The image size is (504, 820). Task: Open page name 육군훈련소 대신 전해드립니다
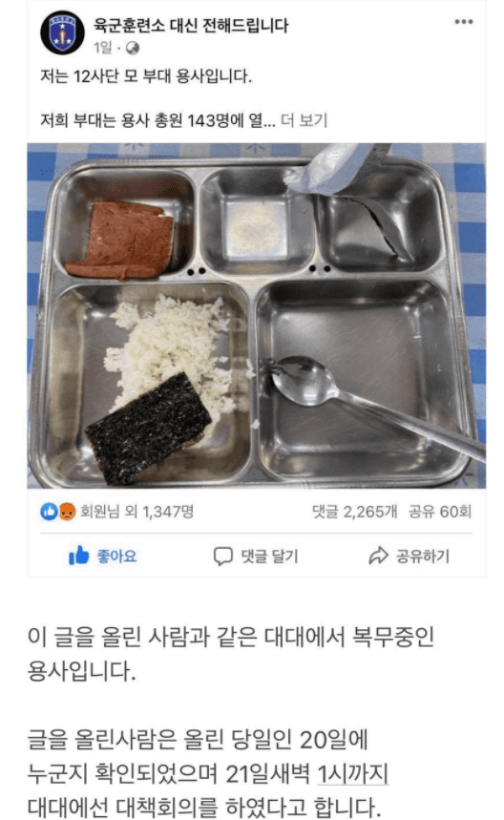[191, 25]
